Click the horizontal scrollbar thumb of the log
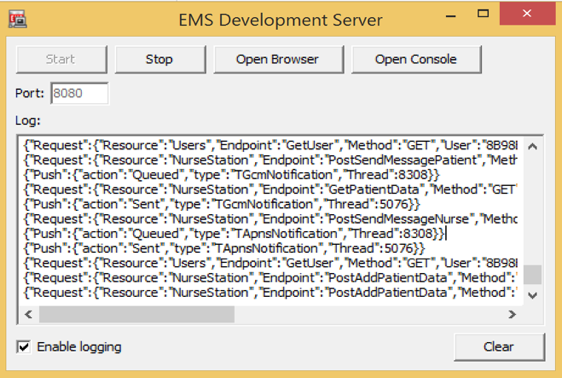562x378 pixels. tap(137, 314)
